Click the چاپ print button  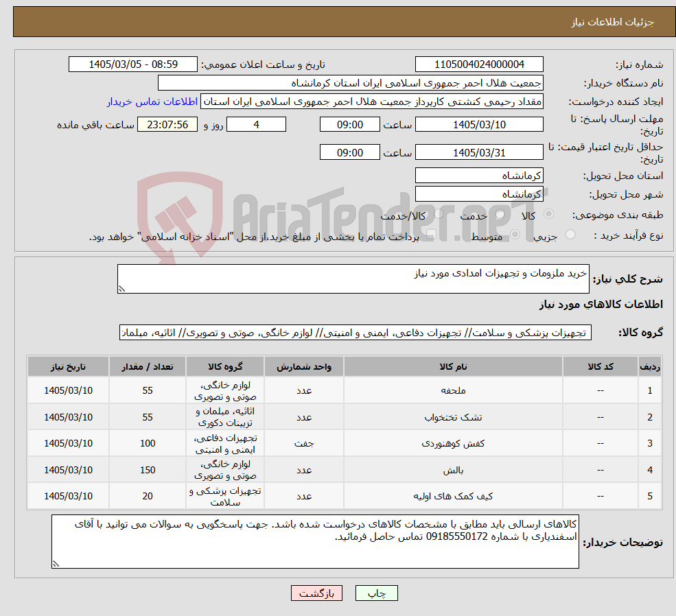coord(376,593)
